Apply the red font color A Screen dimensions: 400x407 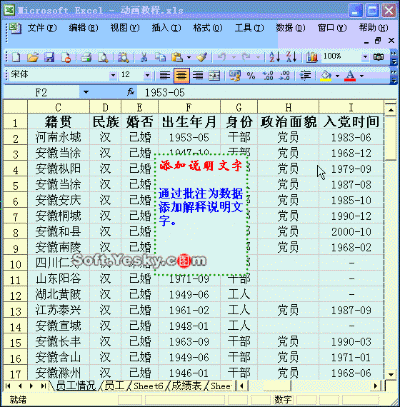point(350,76)
